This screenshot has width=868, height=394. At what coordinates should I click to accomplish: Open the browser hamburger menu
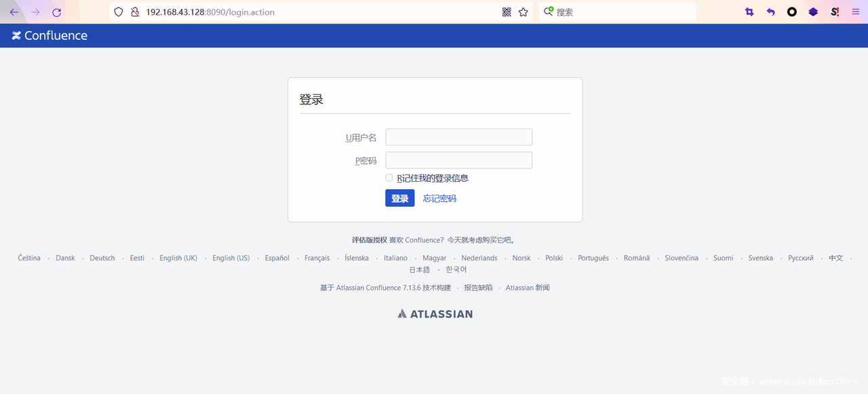point(855,12)
